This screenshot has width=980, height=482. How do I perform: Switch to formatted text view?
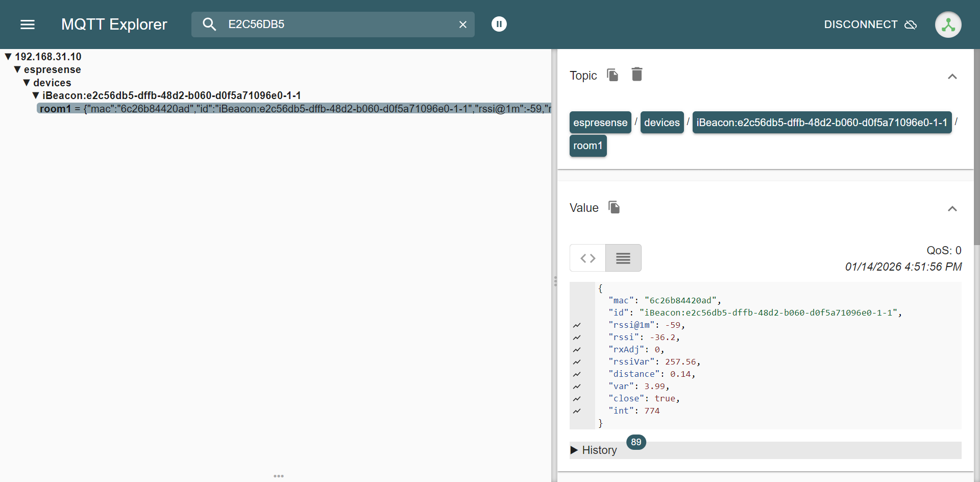click(623, 258)
